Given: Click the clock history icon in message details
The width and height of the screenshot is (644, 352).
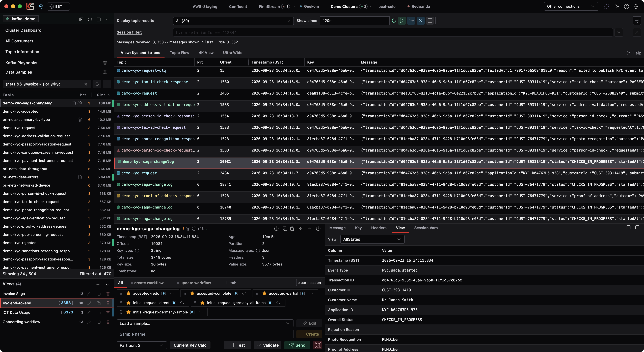Looking at the screenshot, I should [x=318, y=229].
